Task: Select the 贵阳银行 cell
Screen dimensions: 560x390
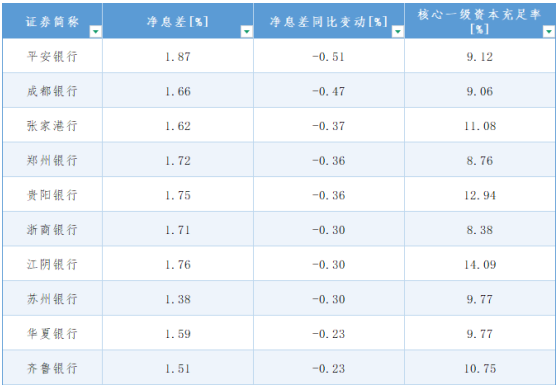Action: tap(52, 195)
